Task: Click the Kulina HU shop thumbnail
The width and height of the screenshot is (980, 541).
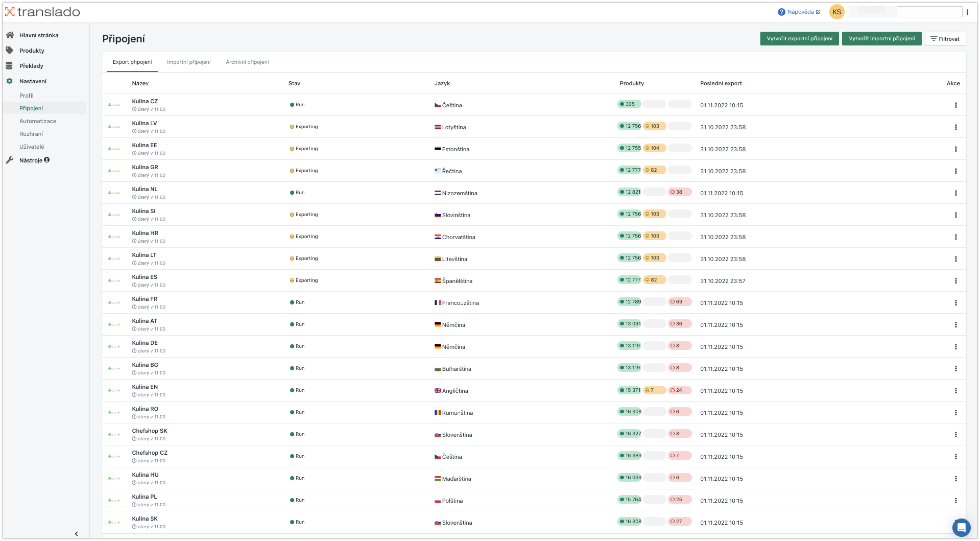Action: [x=114, y=478]
